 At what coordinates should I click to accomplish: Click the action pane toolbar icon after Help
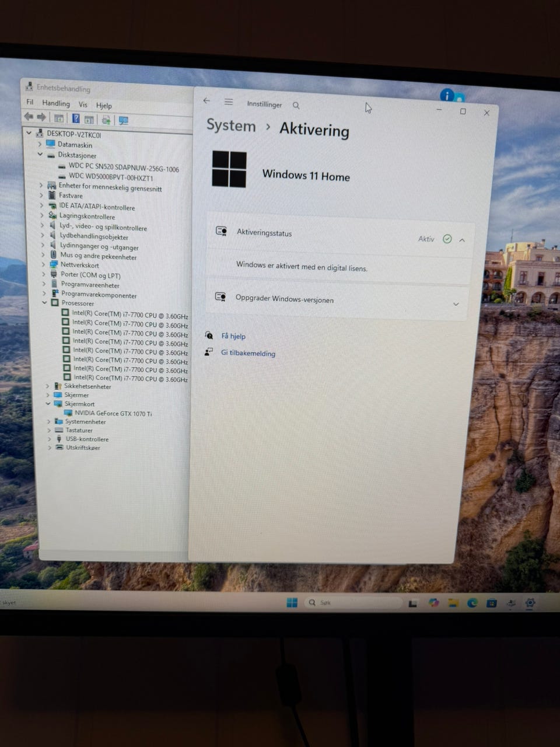(x=89, y=119)
